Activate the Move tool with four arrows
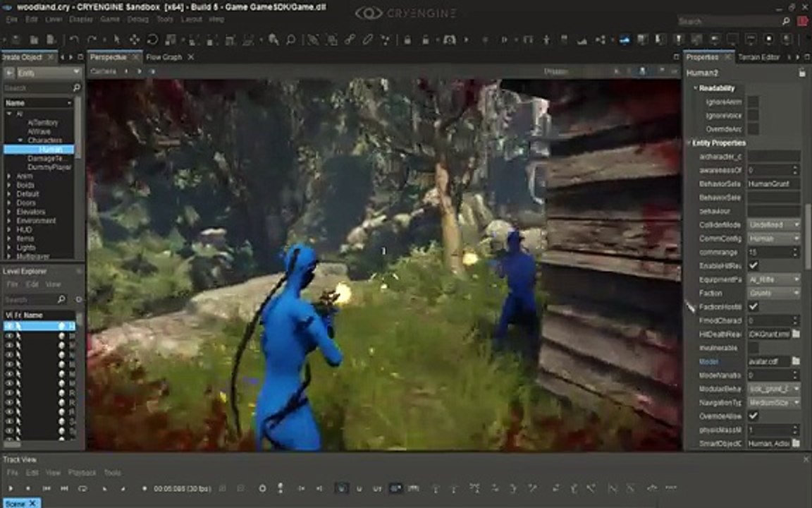The width and height of the screenshot is (812, 508). [x=134, y=40]
